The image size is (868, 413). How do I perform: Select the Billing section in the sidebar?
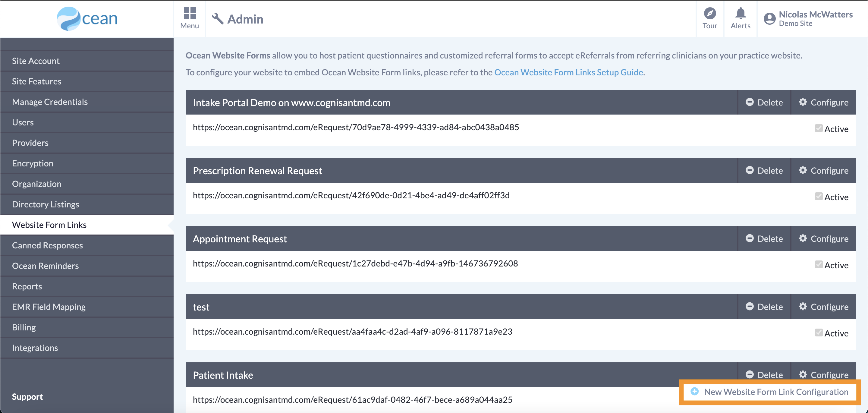click(24, 327)
